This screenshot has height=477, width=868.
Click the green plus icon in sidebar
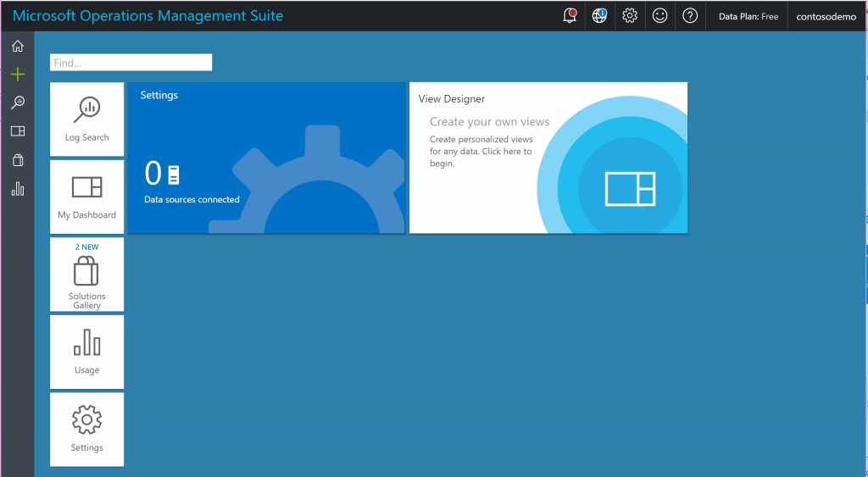tap(18, 75)
